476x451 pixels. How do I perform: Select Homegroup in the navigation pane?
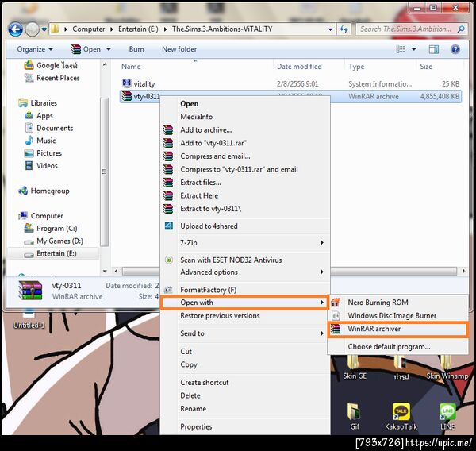(x=44, y=191)
